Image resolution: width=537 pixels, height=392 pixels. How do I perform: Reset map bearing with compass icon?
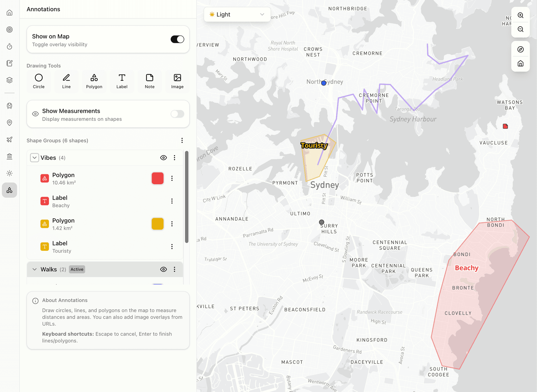520,49
